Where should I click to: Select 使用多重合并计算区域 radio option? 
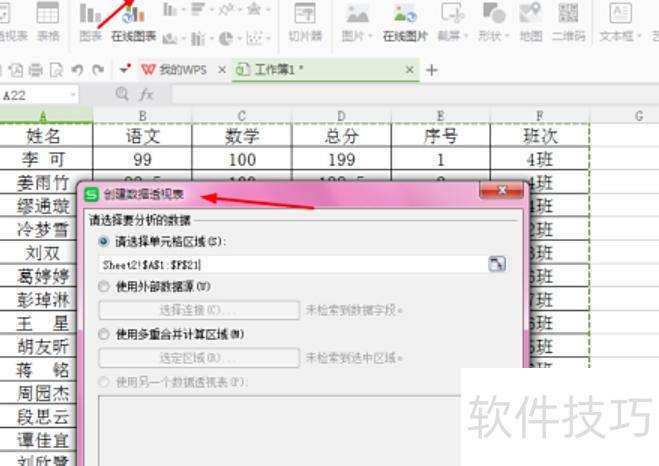click(103, 334)
